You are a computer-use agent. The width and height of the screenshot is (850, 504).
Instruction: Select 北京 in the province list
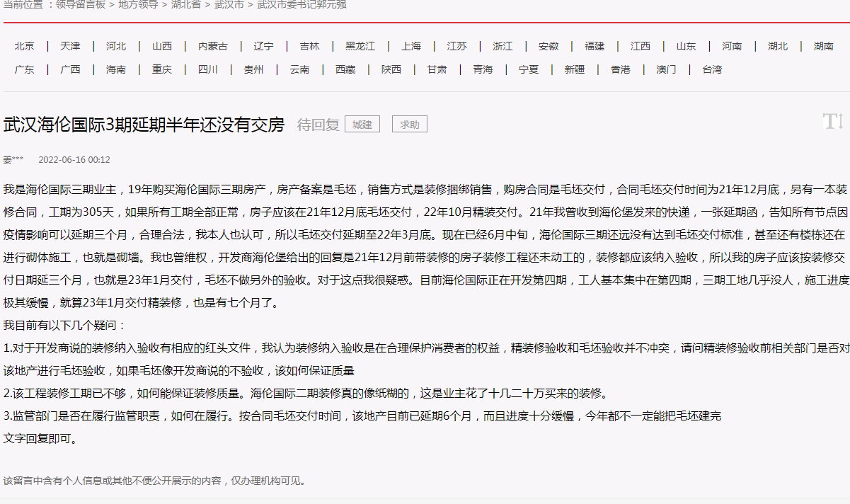pos(24,46)
